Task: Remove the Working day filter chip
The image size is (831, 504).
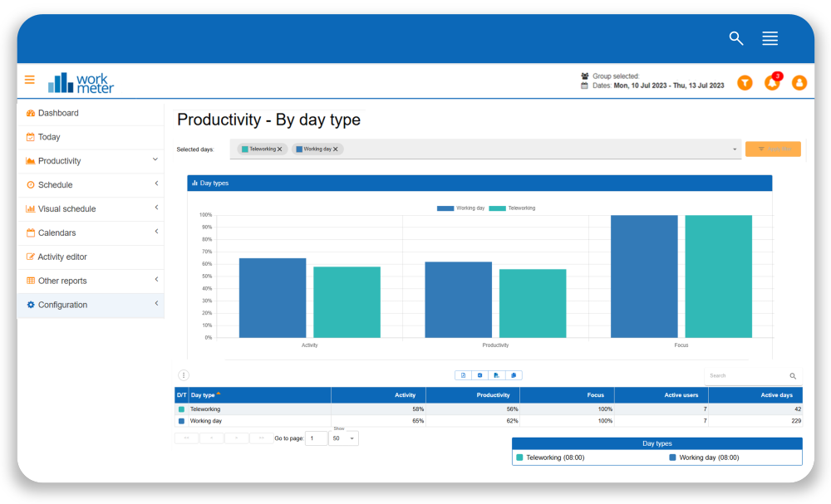Action: click(x=335, y=149)
